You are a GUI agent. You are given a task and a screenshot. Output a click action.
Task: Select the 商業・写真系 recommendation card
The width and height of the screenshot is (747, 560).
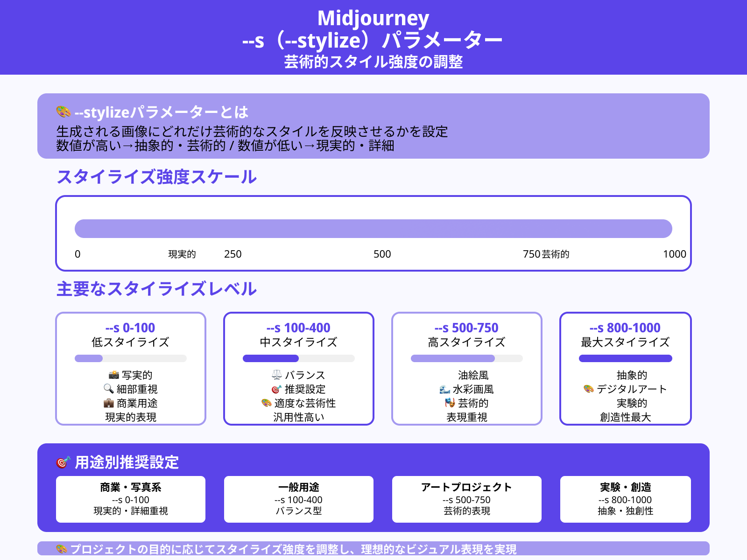(x=131, y=499)
